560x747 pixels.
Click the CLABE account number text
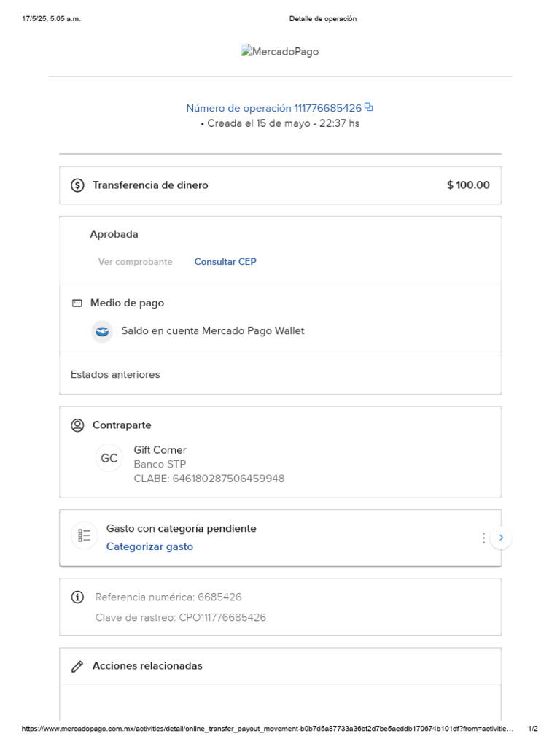pos(209,479)
